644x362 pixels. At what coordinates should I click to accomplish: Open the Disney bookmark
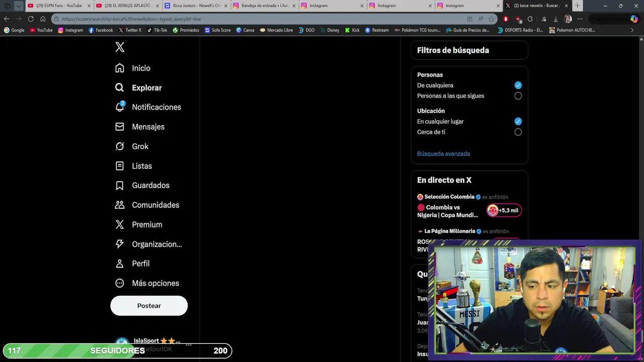[x=330, y=30]
